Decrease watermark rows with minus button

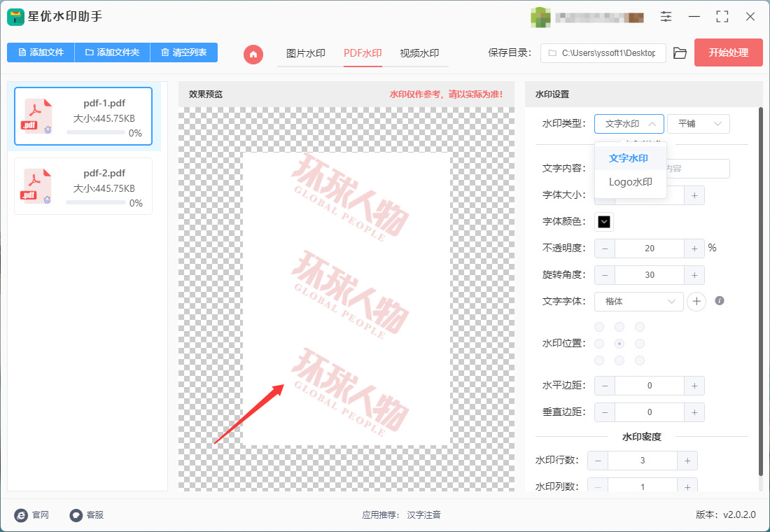tap(598, 461)
